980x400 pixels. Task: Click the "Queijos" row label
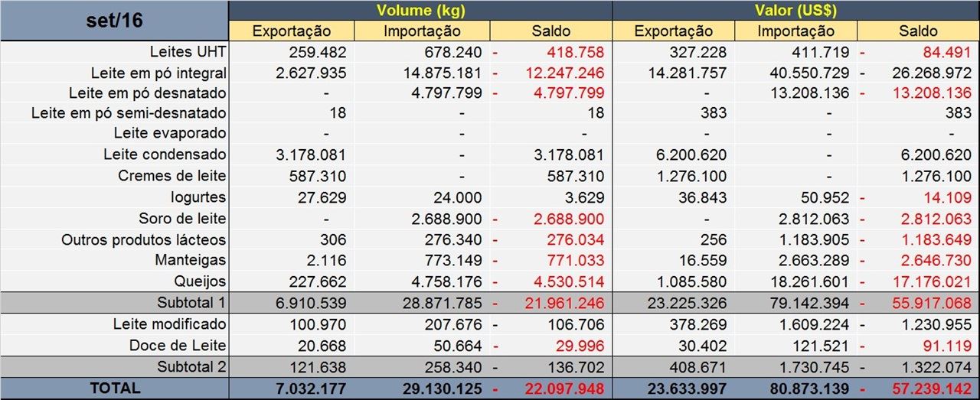tap(200, 281)
